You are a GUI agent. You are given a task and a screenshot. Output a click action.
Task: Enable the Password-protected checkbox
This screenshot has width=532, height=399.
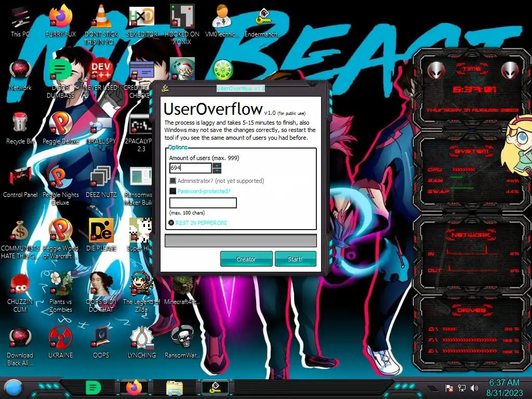point(172,191)
